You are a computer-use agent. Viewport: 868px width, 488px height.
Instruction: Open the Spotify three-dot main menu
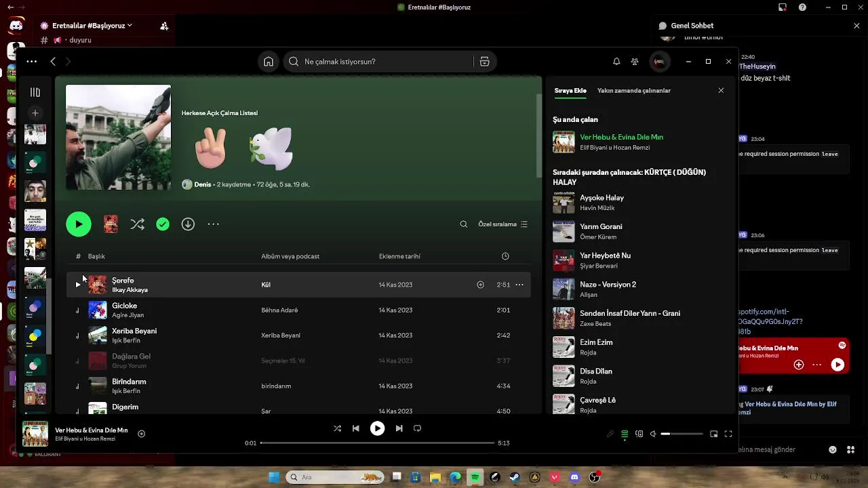[32, 62]
